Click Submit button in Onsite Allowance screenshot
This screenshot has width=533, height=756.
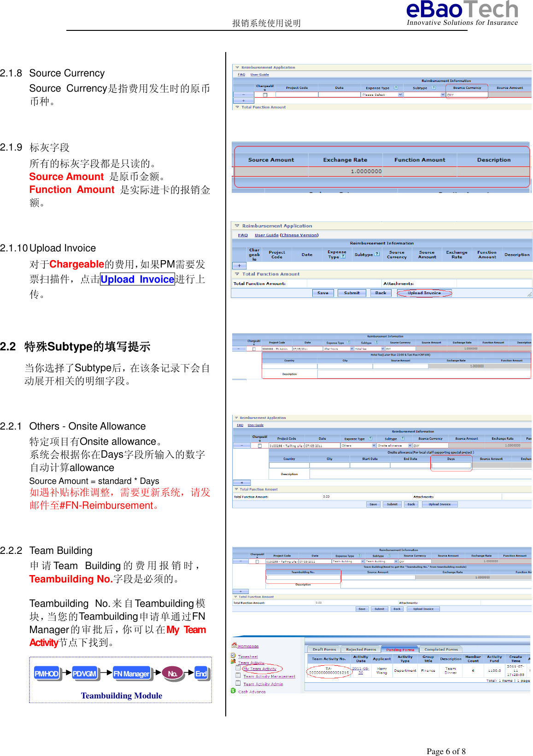392,504
